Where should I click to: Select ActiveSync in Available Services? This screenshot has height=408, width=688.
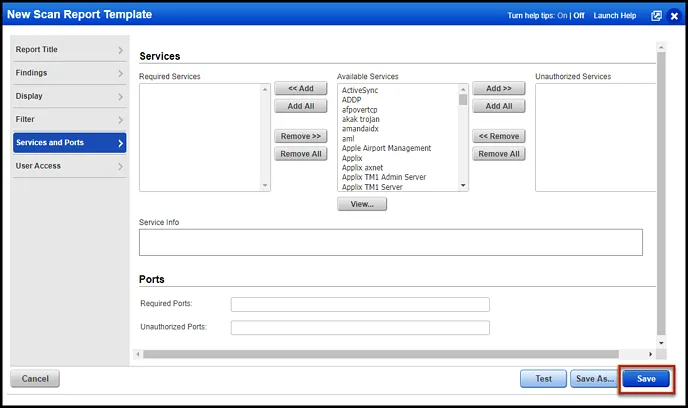(360, 90)
